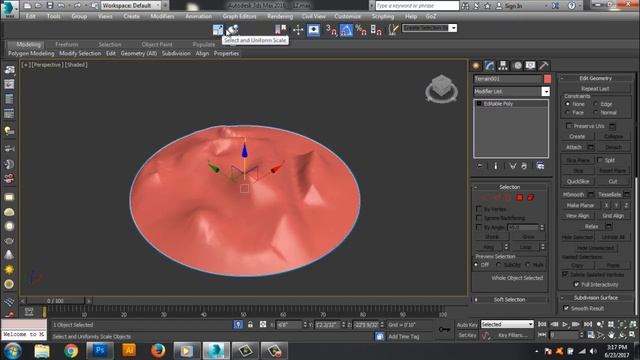Click Make Unique icon below stack
This screenshot has width=640, height=360.
pyautogui.click(x=513, y=166)
